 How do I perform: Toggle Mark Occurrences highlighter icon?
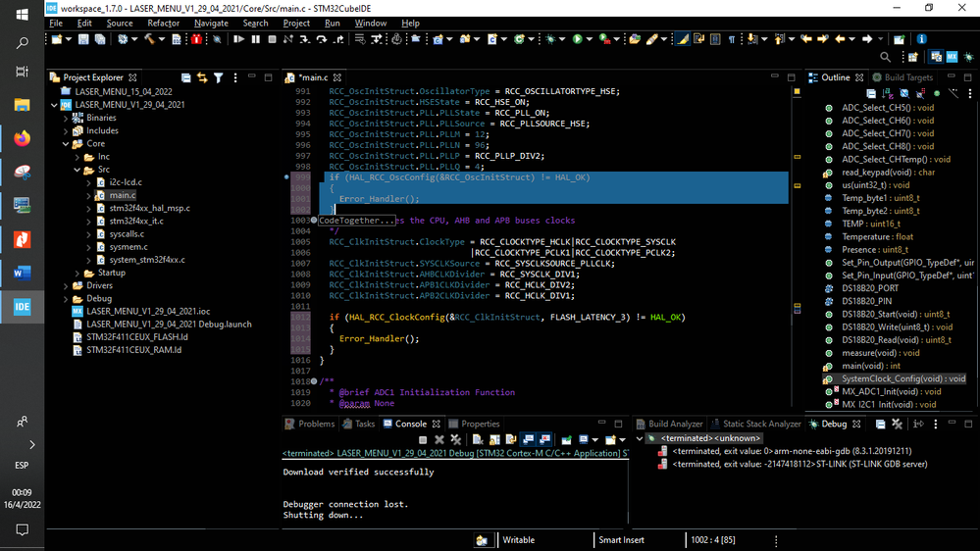click(683, 39)
